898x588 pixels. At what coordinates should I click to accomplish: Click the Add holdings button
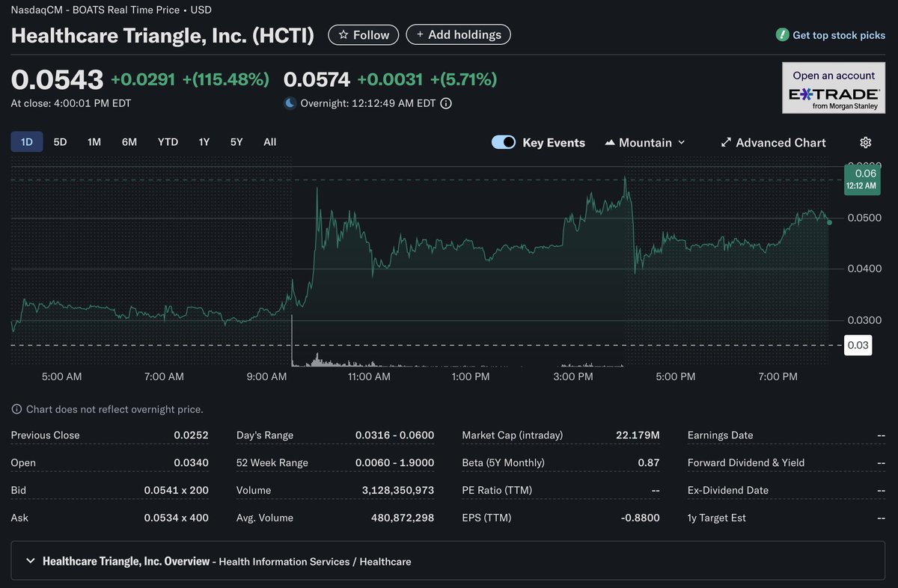click(x=459, y=34)
